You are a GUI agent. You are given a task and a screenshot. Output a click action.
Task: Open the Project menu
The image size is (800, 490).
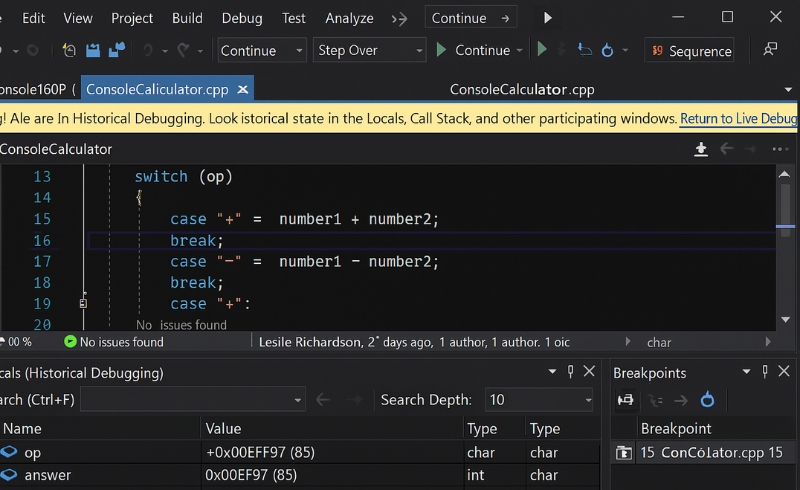coord(132,18)
